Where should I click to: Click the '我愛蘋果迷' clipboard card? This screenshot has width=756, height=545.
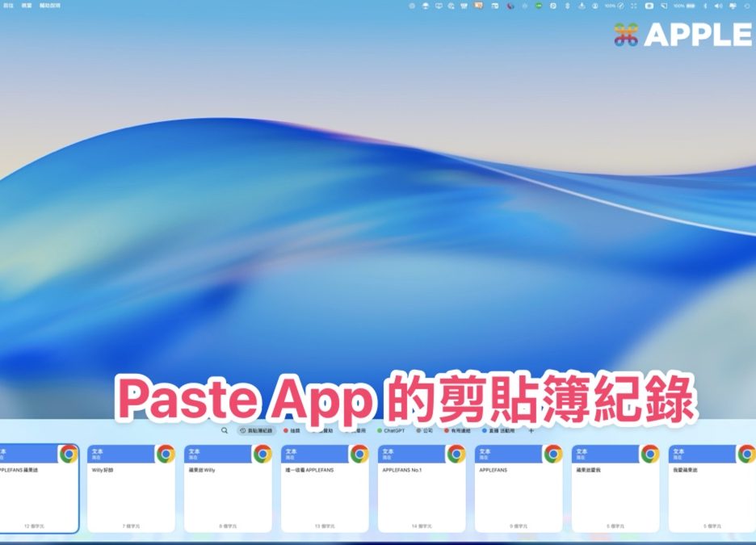711,493
